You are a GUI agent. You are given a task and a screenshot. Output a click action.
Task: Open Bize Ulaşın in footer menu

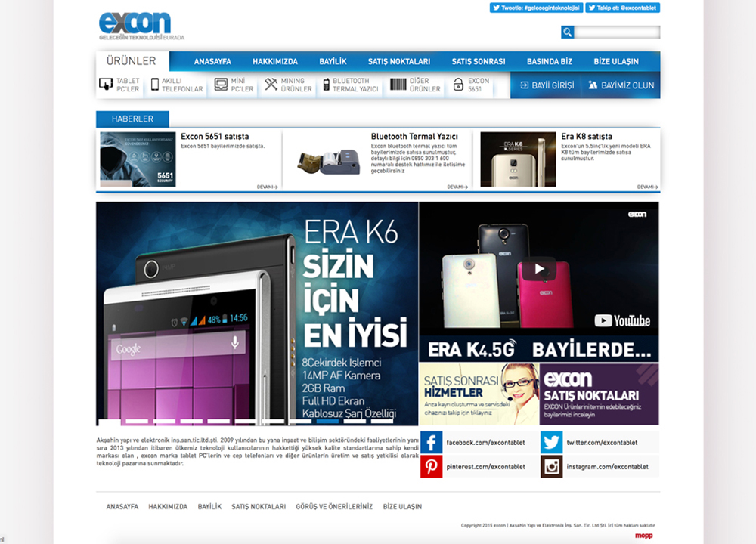pyautogui.click(x=402, y=507)
